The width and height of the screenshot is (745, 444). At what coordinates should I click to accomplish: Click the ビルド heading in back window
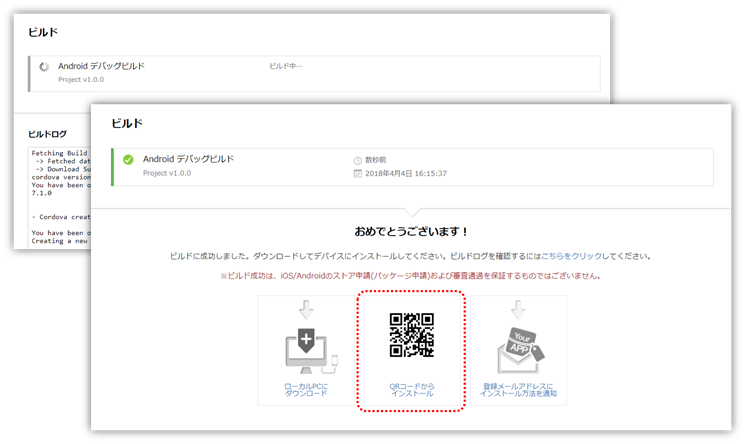click(43, 32)
